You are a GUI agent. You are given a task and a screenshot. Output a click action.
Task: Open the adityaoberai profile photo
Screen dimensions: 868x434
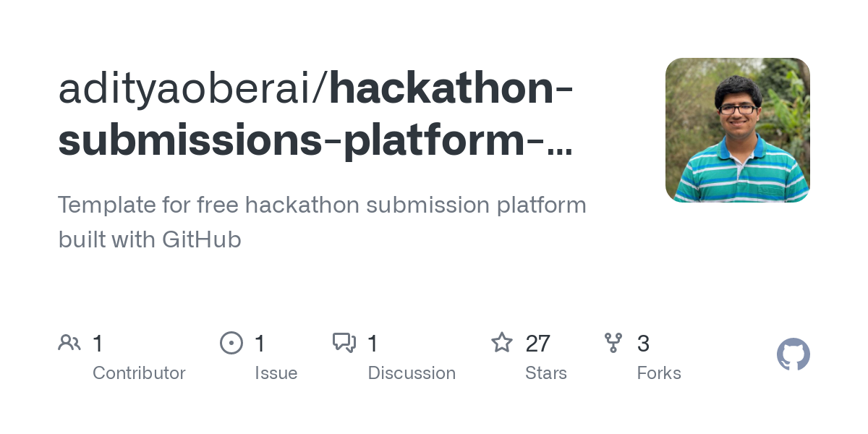[x=738, y=130]
